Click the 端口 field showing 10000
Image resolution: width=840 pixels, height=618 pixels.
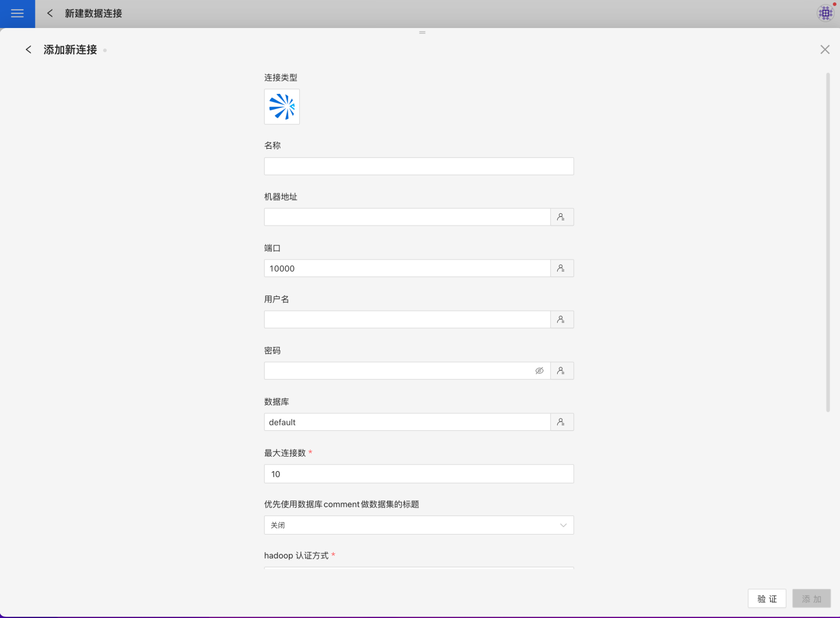tap(407, 268)
